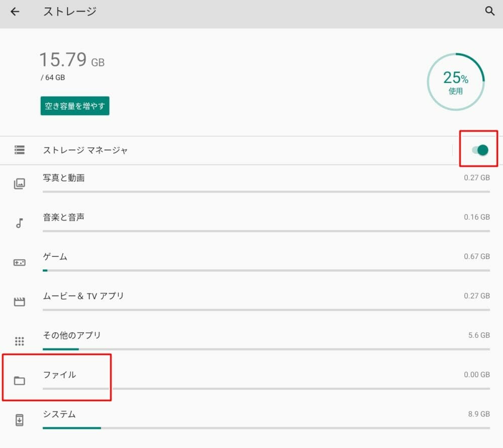Tap the photos and videos image icon
This screenshot has width=503, height=448.
[20, 184]
